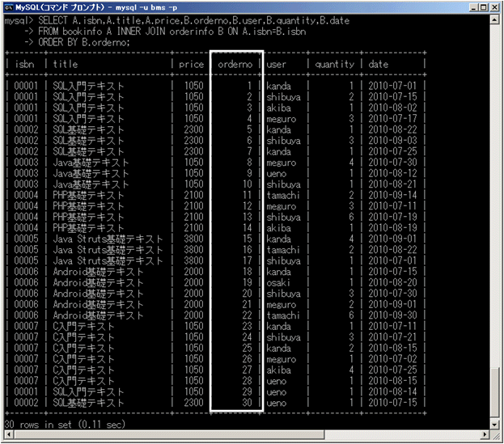
Task: Click date 2010-08-21
Action: pyautogui.click(x=392, y=184)
